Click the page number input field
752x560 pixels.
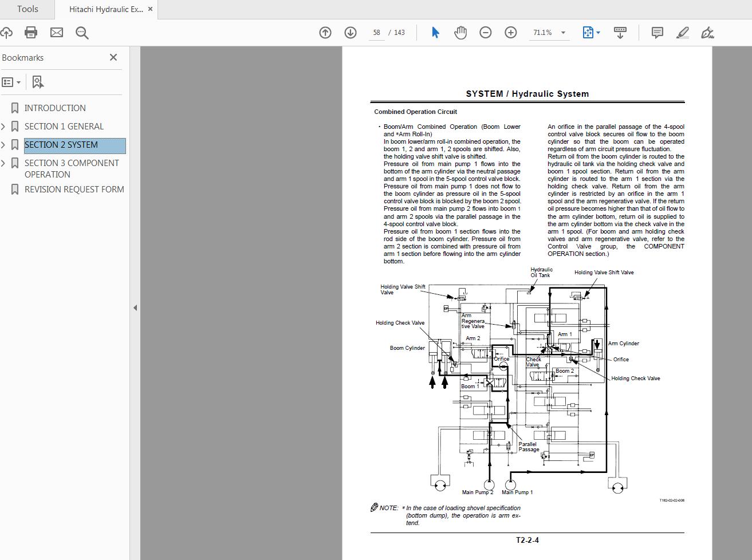[x=376, y=33]
